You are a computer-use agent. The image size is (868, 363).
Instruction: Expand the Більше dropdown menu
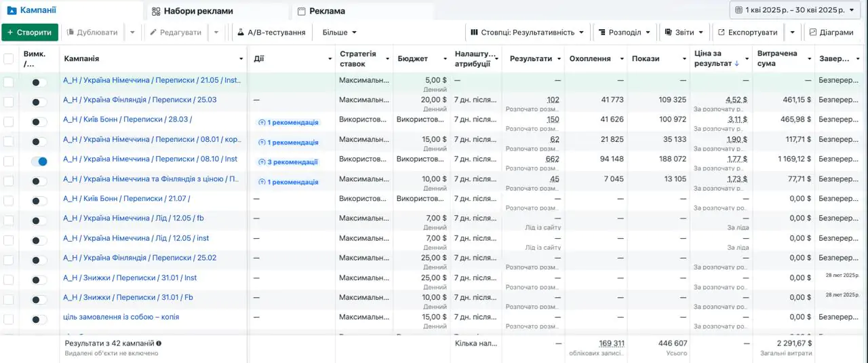[339, 32]
